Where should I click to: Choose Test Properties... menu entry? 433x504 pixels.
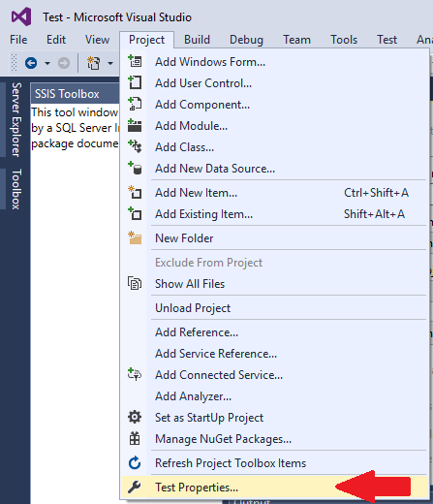274,487
